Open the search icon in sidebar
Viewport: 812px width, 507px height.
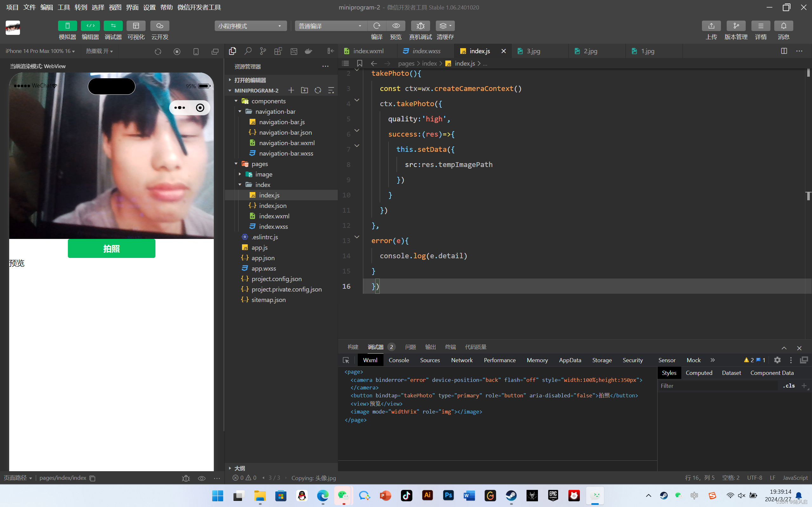(x=248, y=51)
